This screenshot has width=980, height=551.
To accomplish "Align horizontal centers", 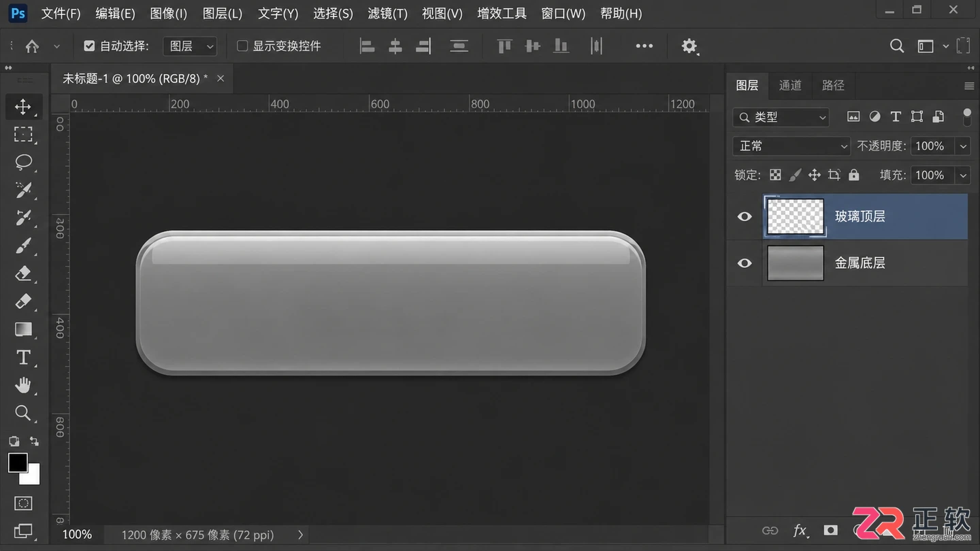I will (x=395, y=46).
